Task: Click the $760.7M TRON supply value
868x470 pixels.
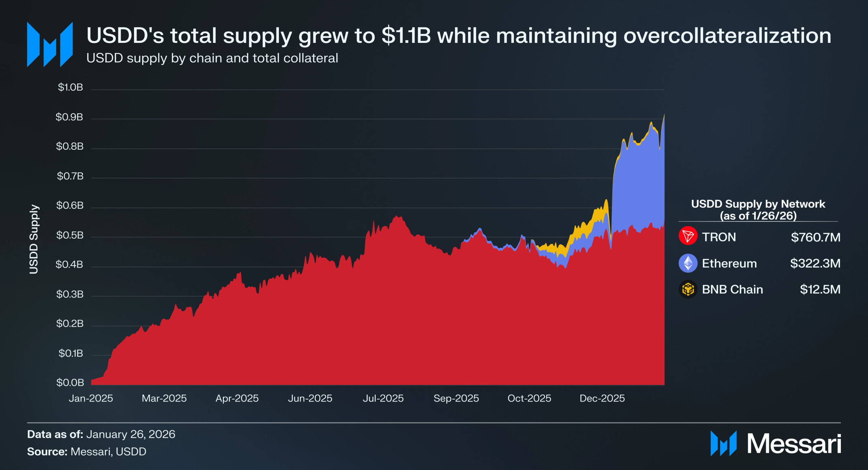Action: click(x=815, y=237)
